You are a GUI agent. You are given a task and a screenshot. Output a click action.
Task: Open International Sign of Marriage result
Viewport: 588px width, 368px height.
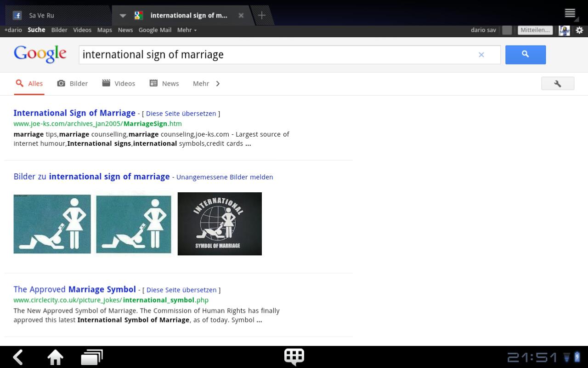(x=74, y=113)
